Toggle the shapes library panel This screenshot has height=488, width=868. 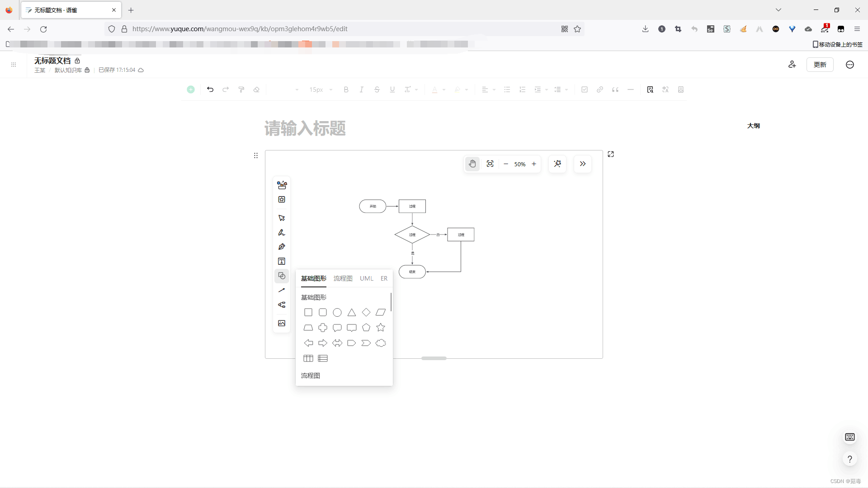pos(282,276)
